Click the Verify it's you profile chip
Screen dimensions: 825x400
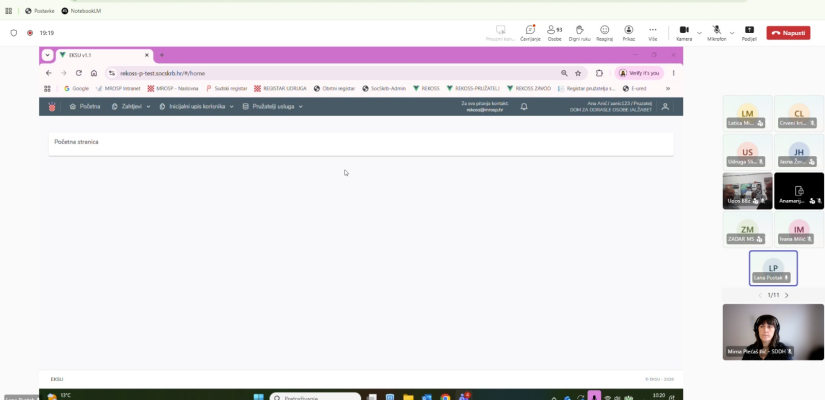[639, 73]
